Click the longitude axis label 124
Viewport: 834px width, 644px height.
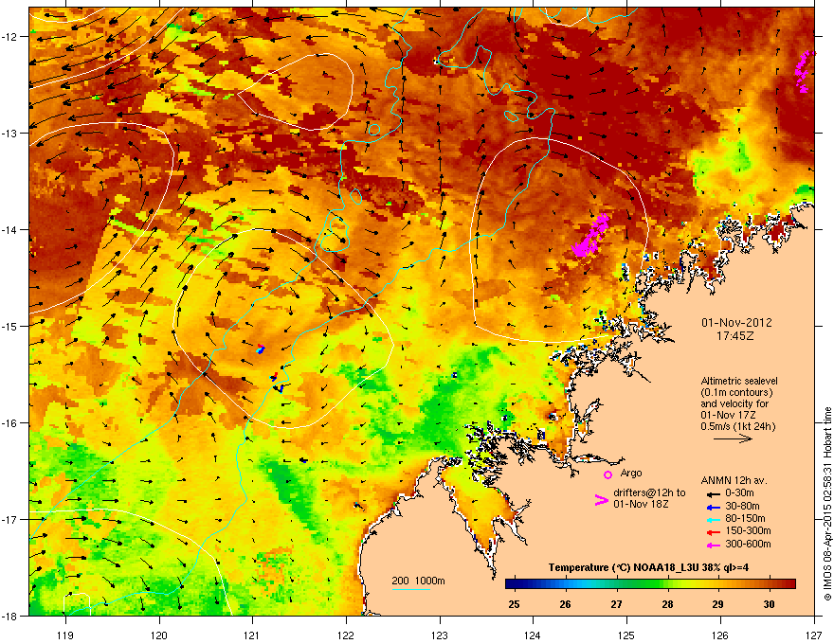pos(533,635)
